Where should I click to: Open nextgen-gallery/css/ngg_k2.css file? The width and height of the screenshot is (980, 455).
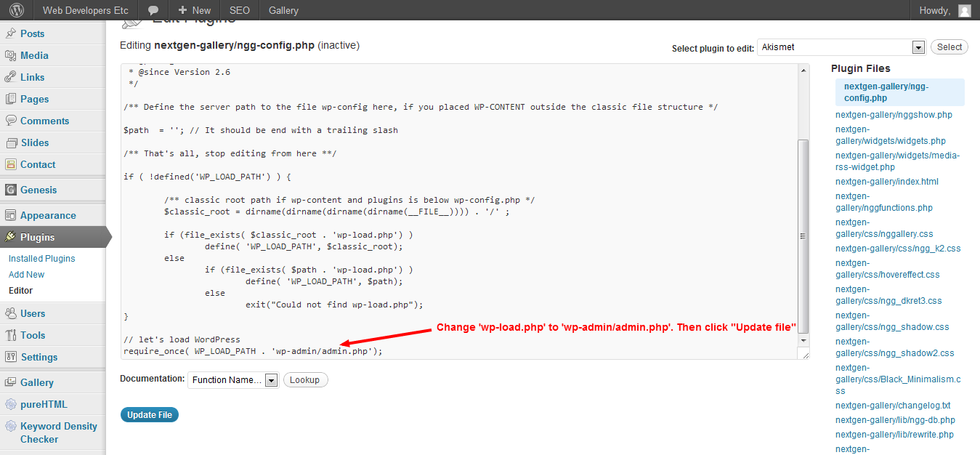(898, 249)
